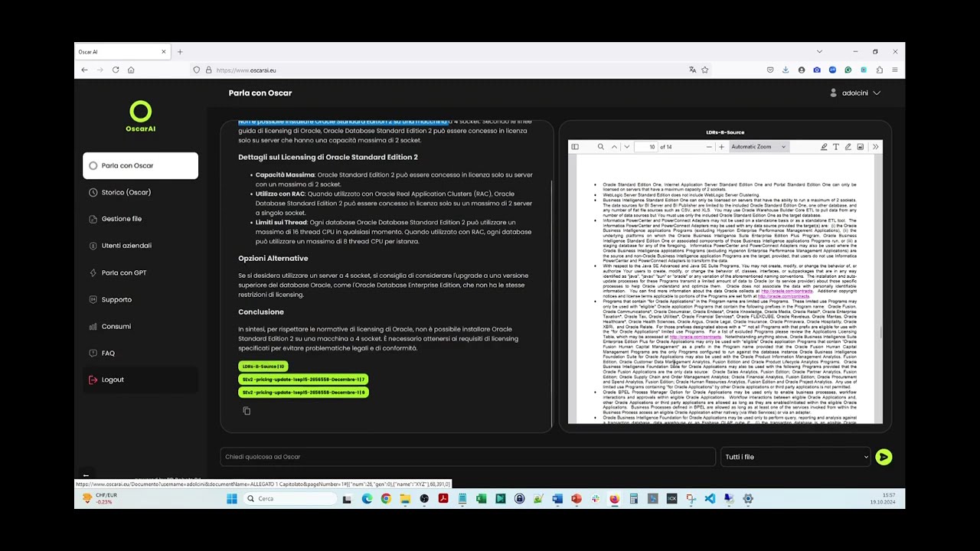Open the 'LDRs-B-Source' citation chip
This screenshot has width=980, height=551.
263,367
